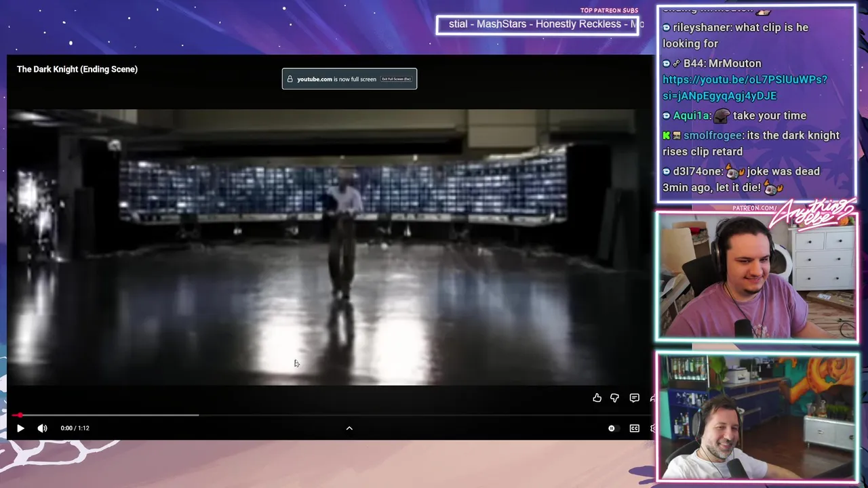868x488 pixels.
Task: Expand the more videos chevron
Action: pyautogui.click(x=349, y=428)
